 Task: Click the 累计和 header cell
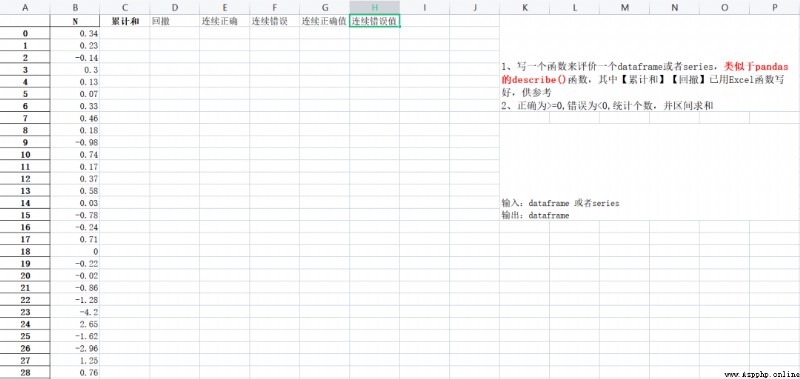pos(125,21)
